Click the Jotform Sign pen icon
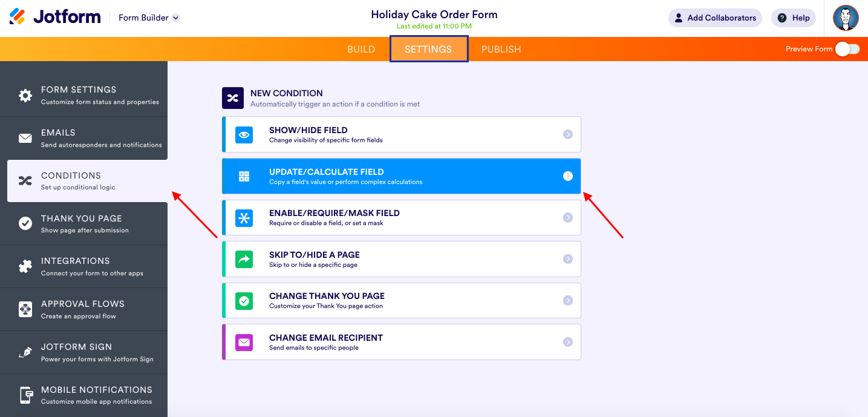 [x=25, y=352]
